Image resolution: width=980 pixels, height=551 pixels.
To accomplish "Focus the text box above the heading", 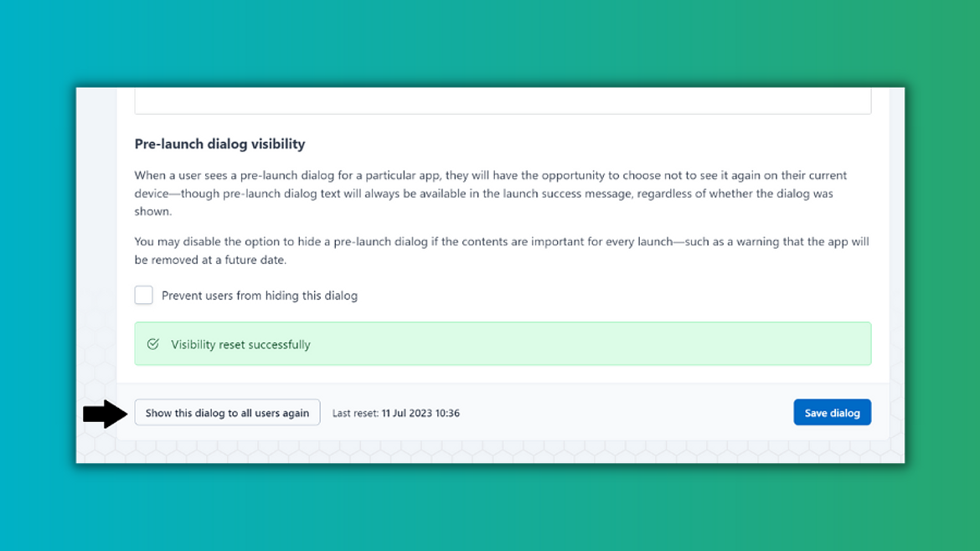I will point(503,100).
